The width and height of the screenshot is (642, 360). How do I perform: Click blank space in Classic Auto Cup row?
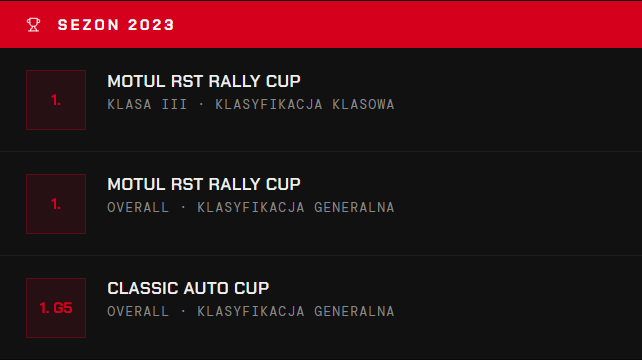click(x=512, y=308)
